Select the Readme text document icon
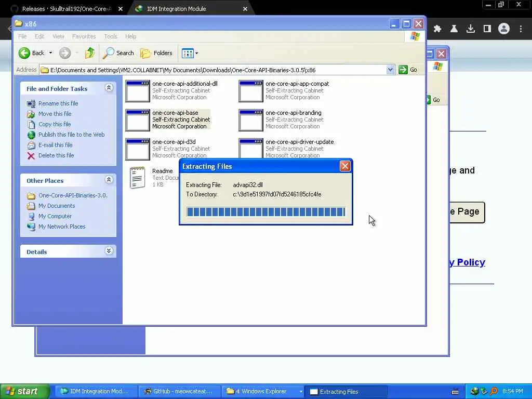The height and width of the screenshot is (399, 532). (x=137, y=178)
